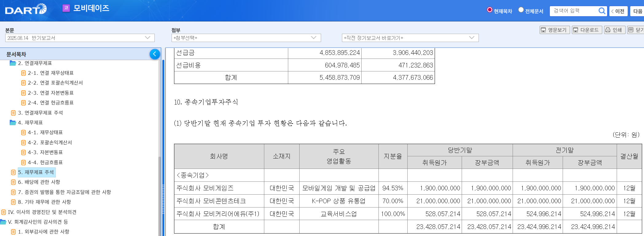This screenshot has height=236, width=644.
Task: Select highlighted 5. 재무제표 주석 item
Action: 37,172
